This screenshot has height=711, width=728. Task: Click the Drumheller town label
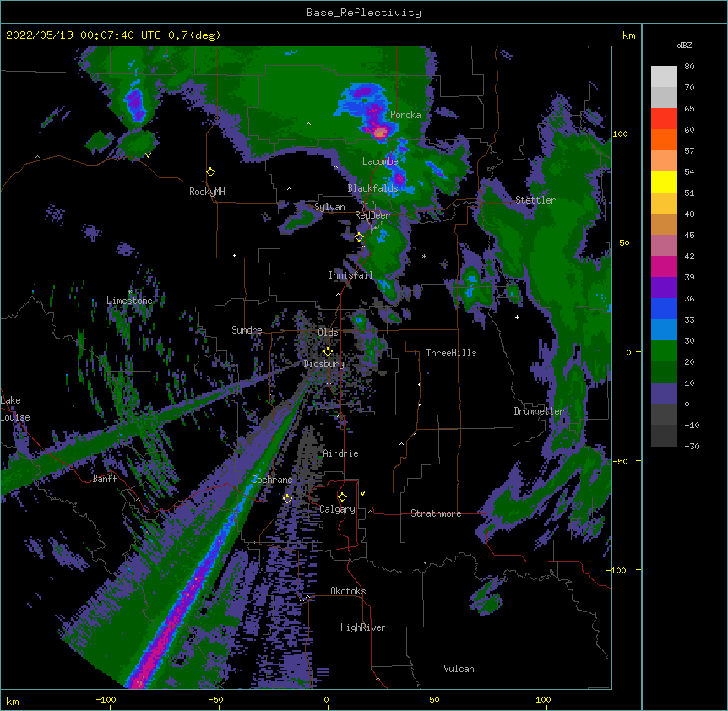pos(539,411)
